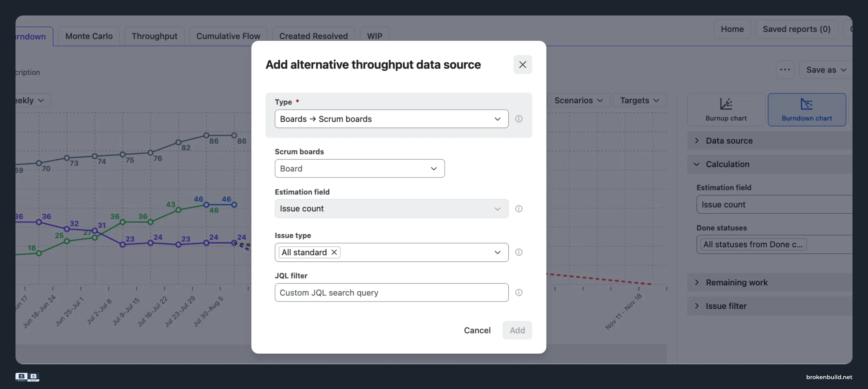Open the dialog's Estimation field Issue count dropdown
This screenshot has height=389, width=868.
pos(392,208)
